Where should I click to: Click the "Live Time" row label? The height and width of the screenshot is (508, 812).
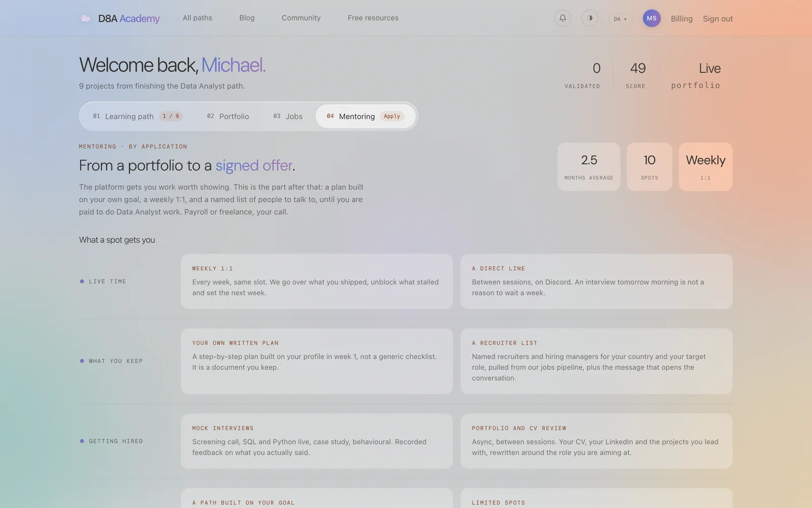pyautogui.click(x=103, y=281)
